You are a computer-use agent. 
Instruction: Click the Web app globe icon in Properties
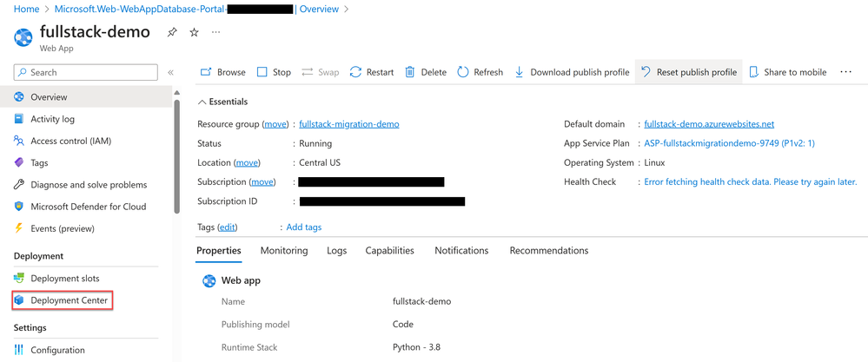[x=209, y=280]
